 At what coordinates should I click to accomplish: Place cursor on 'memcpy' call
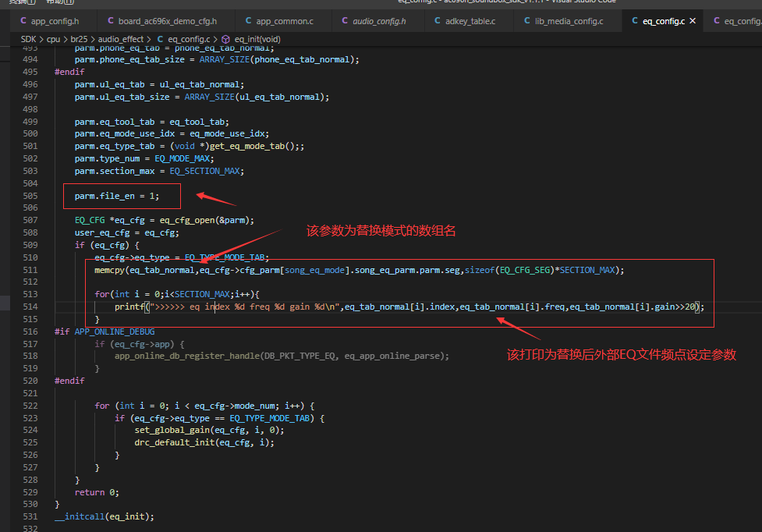[x=109, y=270]
